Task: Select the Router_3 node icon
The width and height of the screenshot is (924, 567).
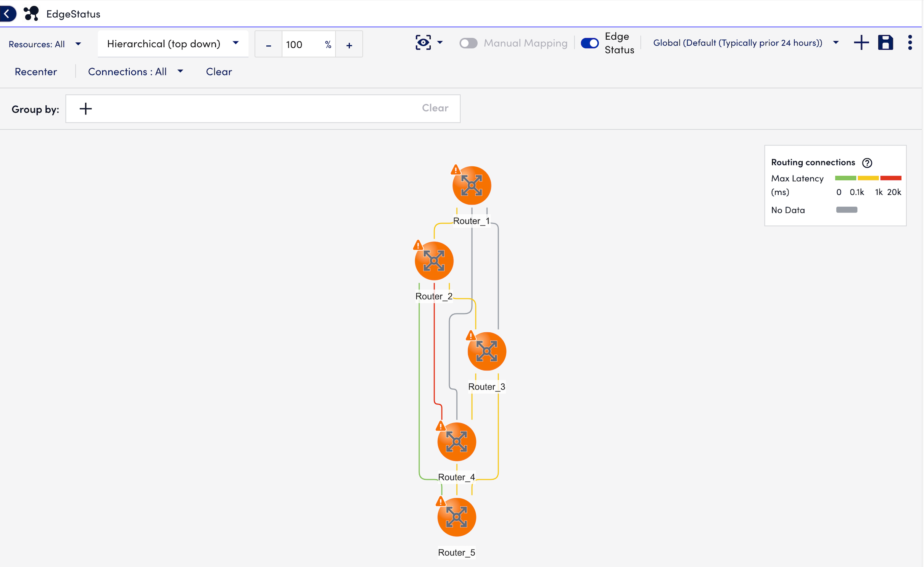Action: point(487,351)
